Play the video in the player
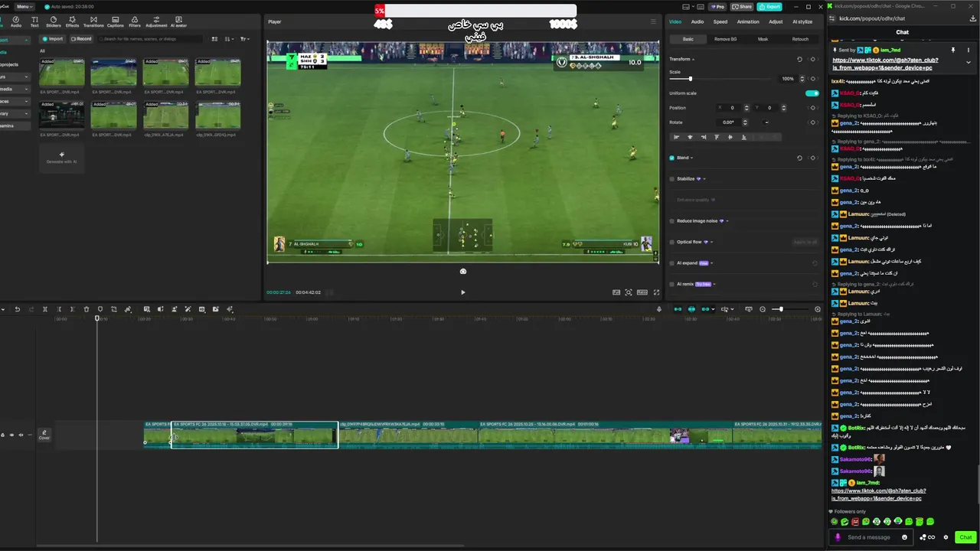Image resolution: width=980 pixels, height=551 pixels. click(x=462, y=292)
